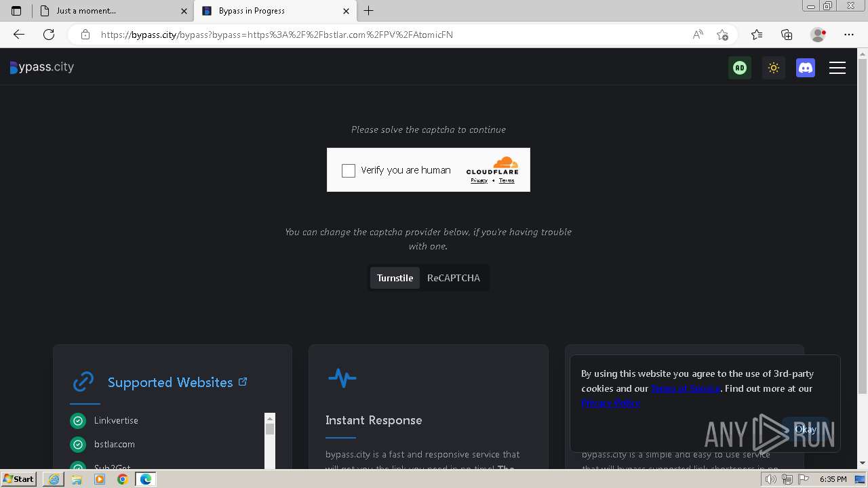Viewport: 868px width, 488px height.
Task: Add this page to favorites
Action: tap(722, 35)
